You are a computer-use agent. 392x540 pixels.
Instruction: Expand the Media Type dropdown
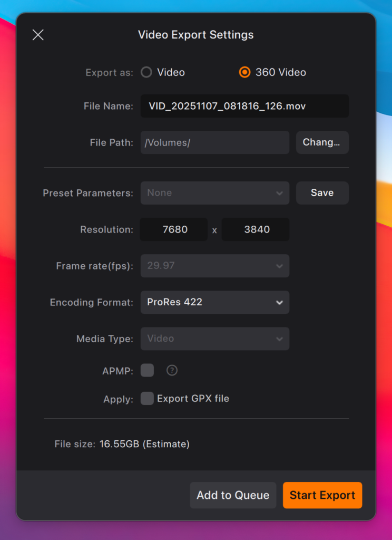coord(214,339)
